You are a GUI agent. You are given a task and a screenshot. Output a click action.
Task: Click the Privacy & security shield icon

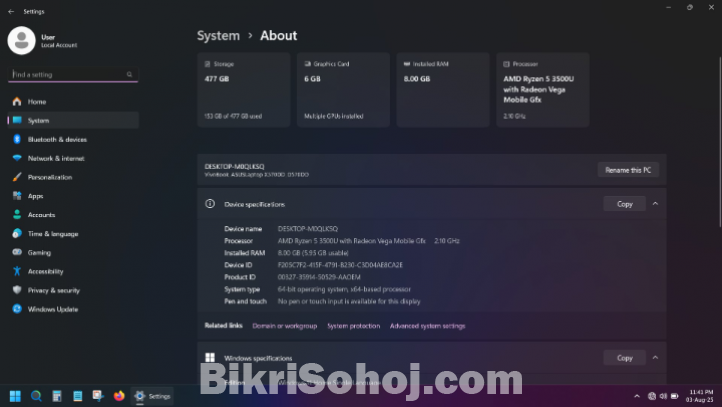pyautogui.click(x=17, y=290)
